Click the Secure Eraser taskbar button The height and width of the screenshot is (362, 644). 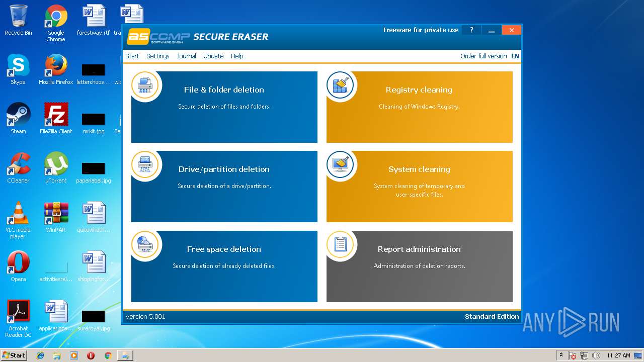point(125,355)
